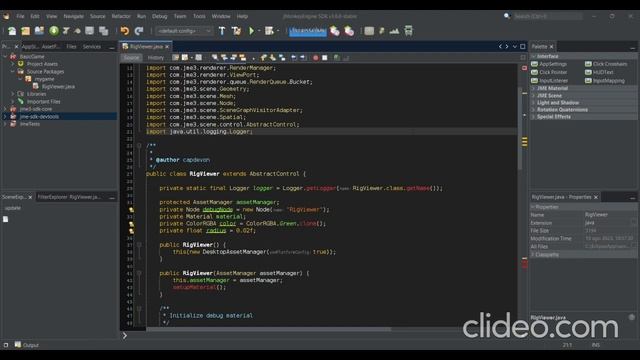Click the gray square toolbar icon
Image resolution: width=640 pixels, height=360 pixels.
(x=369, y=31)
